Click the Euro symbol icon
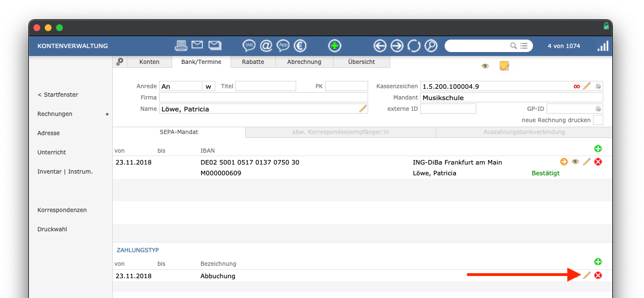The width and height of the screenshot is (644, 298). click(300, 45)
